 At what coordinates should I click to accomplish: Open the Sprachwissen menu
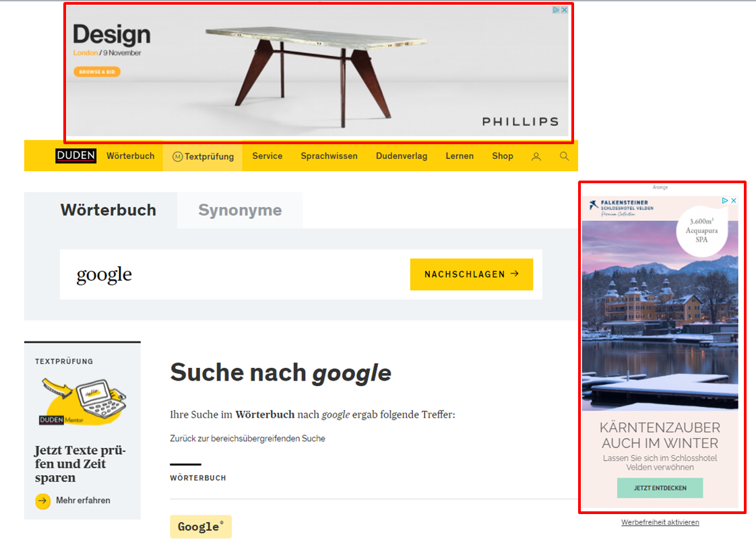(x=329, y=156)
